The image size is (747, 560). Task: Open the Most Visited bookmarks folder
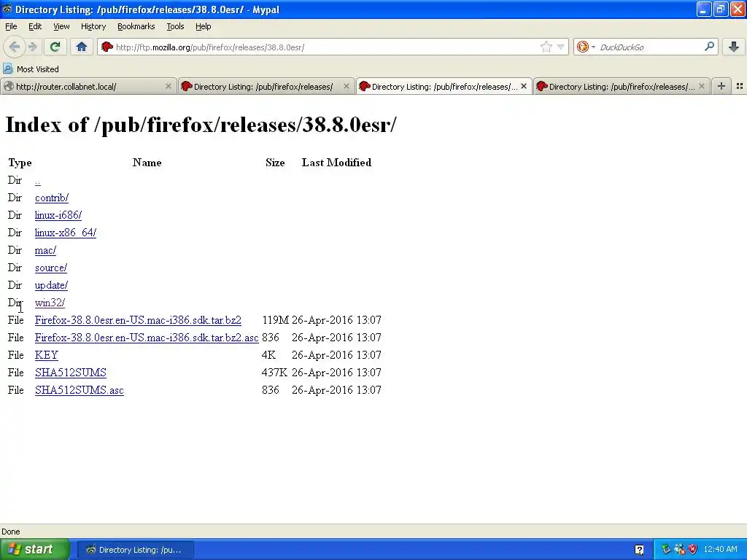[31, 69]
